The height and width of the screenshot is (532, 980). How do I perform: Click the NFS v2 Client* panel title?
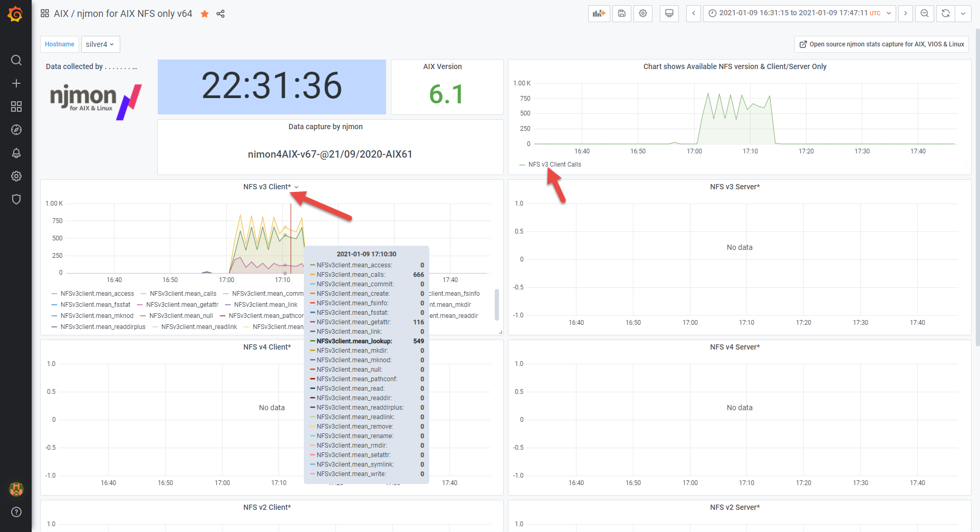(x=267, y=507)
